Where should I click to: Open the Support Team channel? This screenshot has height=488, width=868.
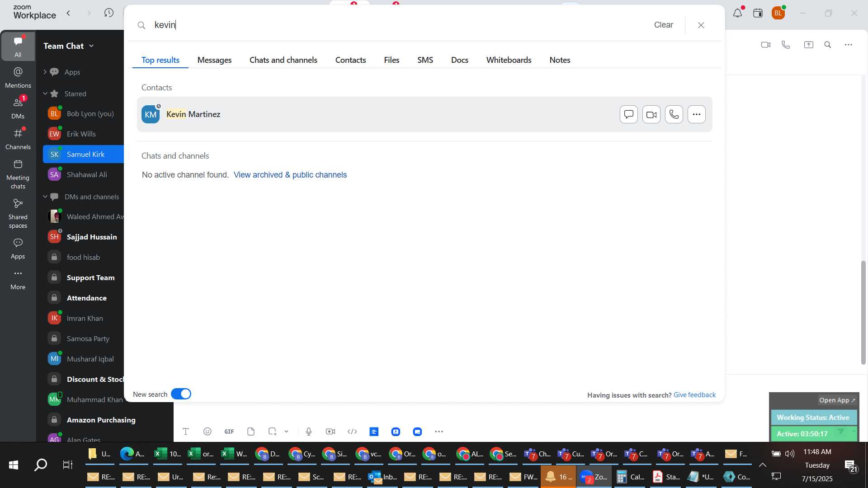coord(84,277)
